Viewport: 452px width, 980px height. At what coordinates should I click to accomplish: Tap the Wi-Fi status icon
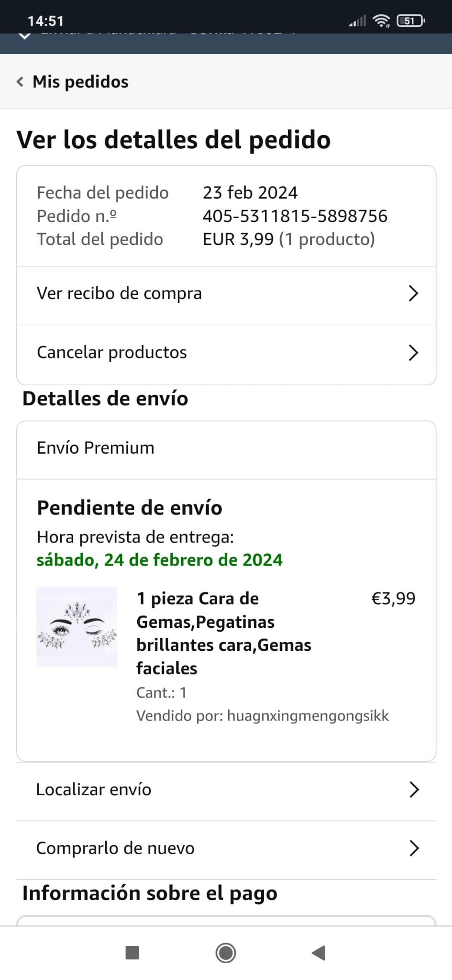[381, 21]
